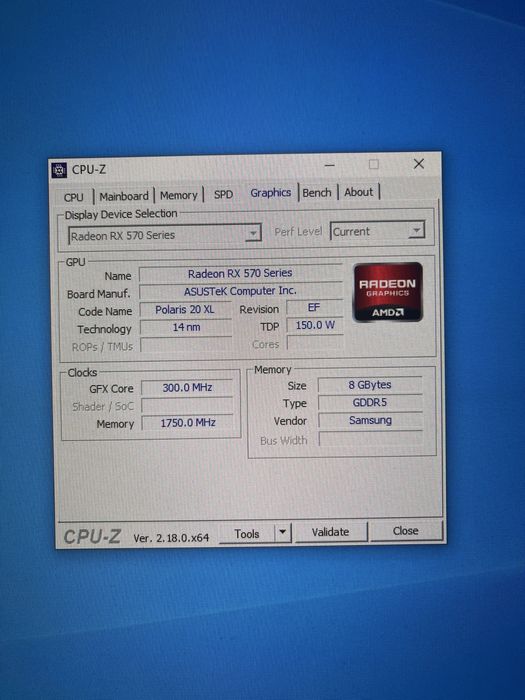Screen dimensions: 525x700
Task: Click the CPU-Z app icon in title bar
Action: tap(58, 170)
